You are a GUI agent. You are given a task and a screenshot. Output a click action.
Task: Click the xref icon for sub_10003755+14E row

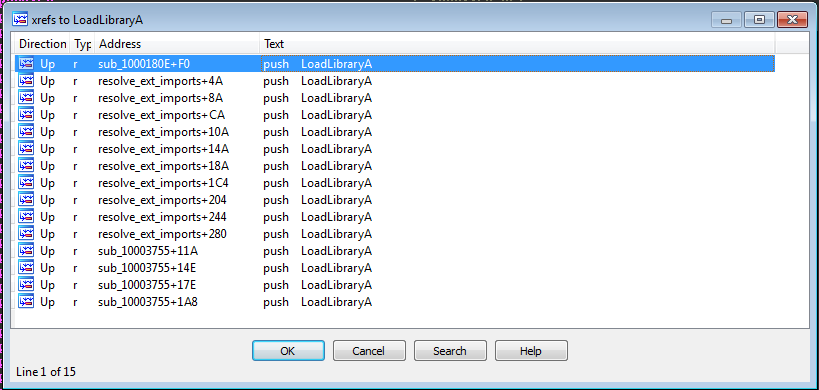coord(26,268)
